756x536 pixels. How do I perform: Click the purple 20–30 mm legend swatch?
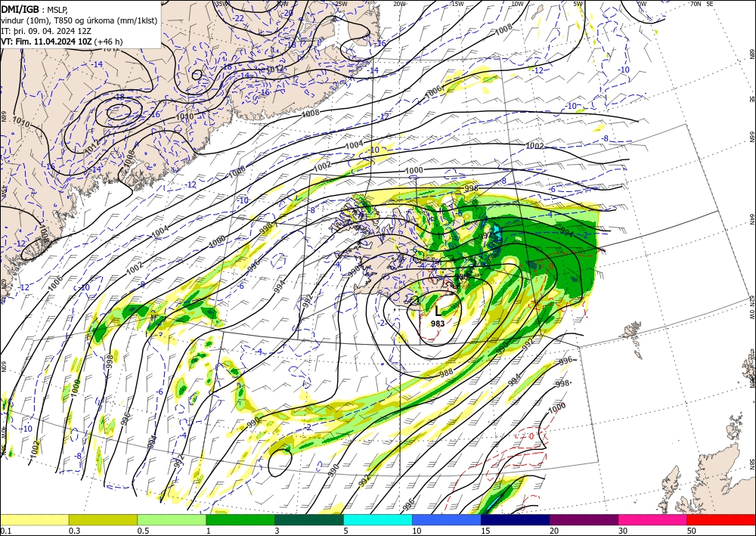pyautogui.click(x=584, y=519)
